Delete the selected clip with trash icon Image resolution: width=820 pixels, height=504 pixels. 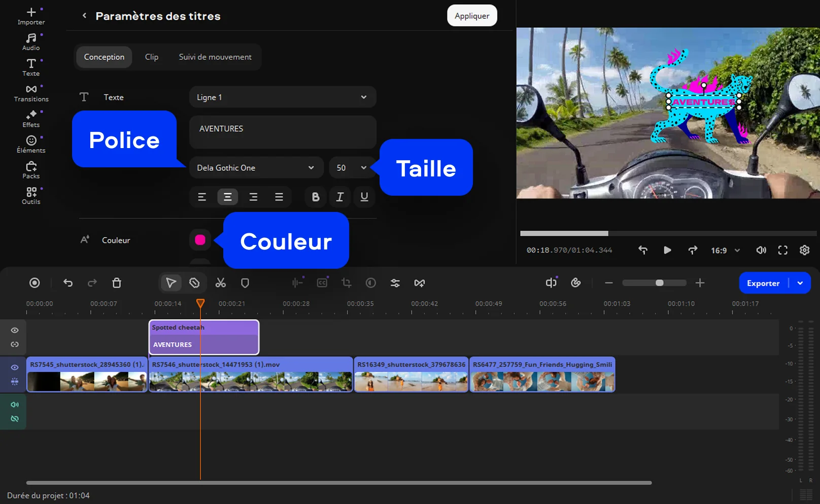[x=117, y=283]
